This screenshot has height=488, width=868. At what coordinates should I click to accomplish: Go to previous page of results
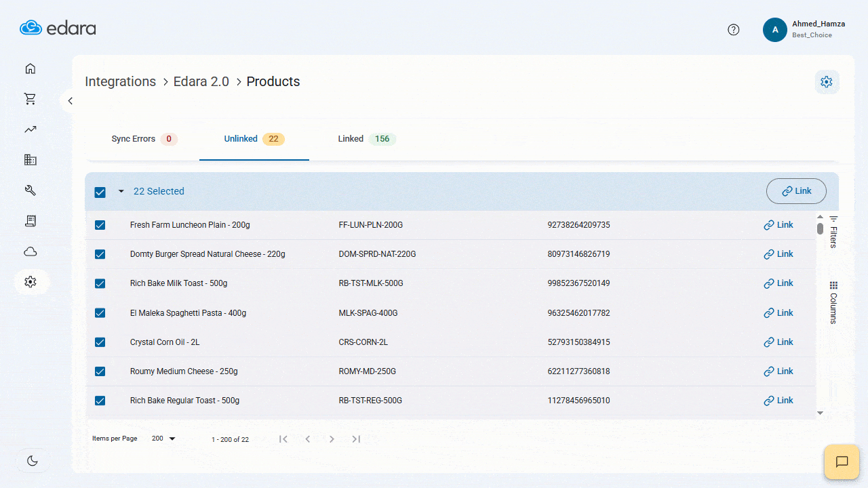[308, 439]
